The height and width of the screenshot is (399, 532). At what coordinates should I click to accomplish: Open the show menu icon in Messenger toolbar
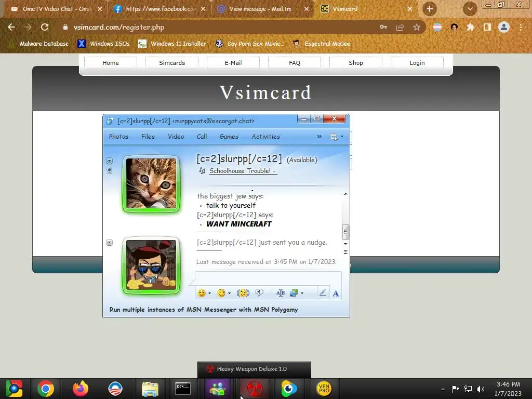[334, 137]
